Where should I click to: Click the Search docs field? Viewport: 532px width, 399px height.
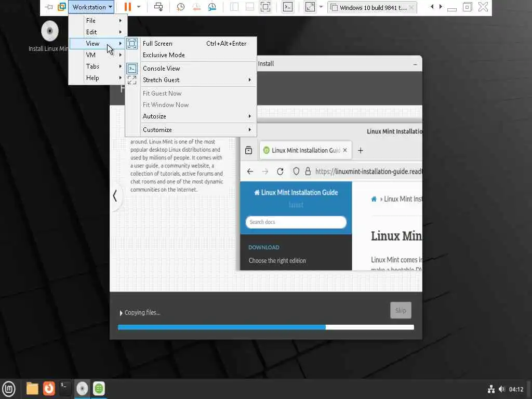(296, 222)
